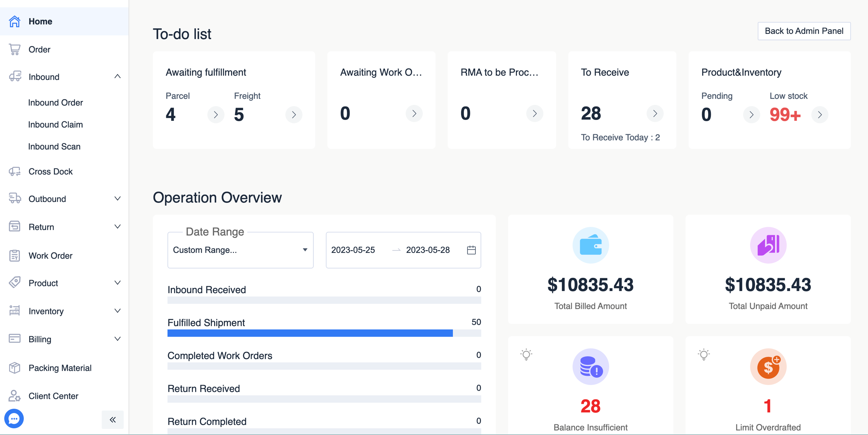Click the Outbound truck icon
The width and height of the screenshot is (868, 435).
point(15,198)
